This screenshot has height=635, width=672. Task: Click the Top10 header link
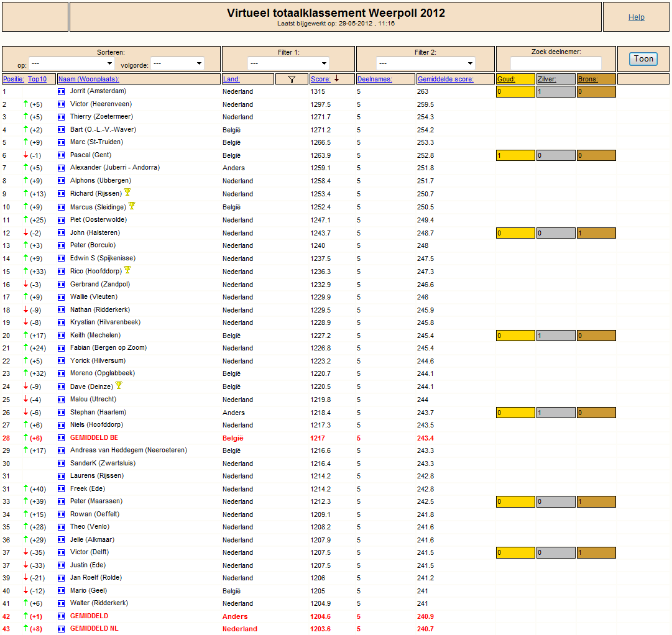click(37, 80)
